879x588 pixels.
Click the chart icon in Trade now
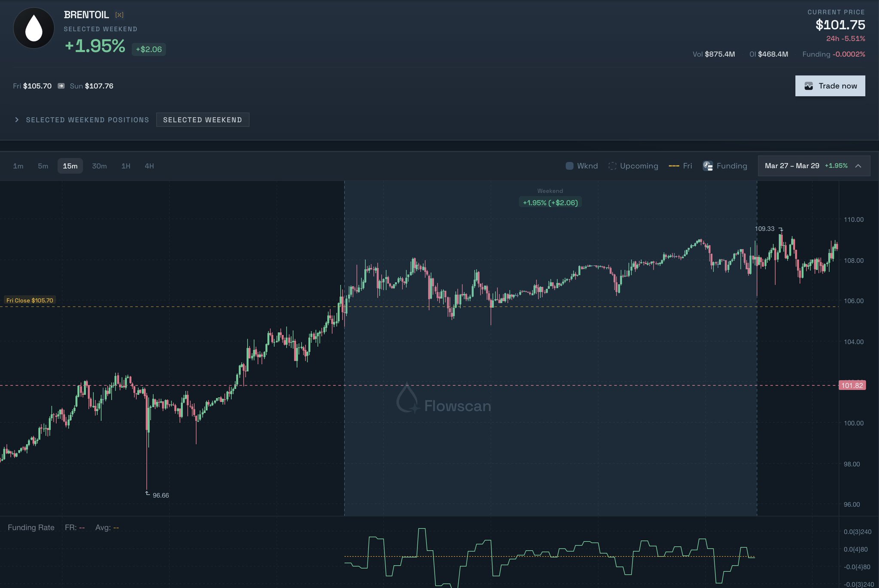(x=809, y=86)
